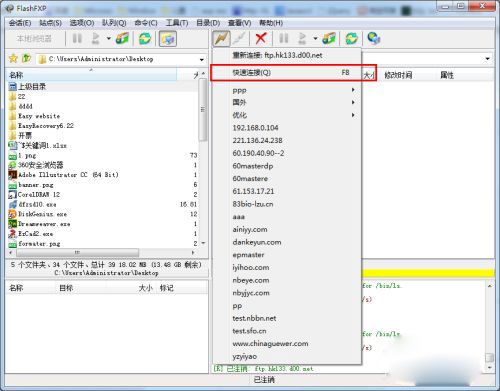
Task: Select the EasyRecovery6.22 folder
Action: pos(103,126)
